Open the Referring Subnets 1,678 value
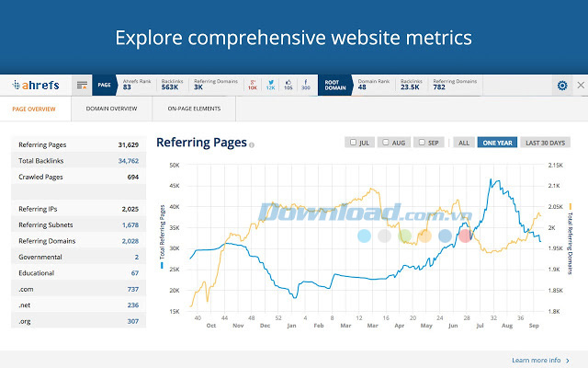This screenshot has height=368, width=588. coord(130,224)
